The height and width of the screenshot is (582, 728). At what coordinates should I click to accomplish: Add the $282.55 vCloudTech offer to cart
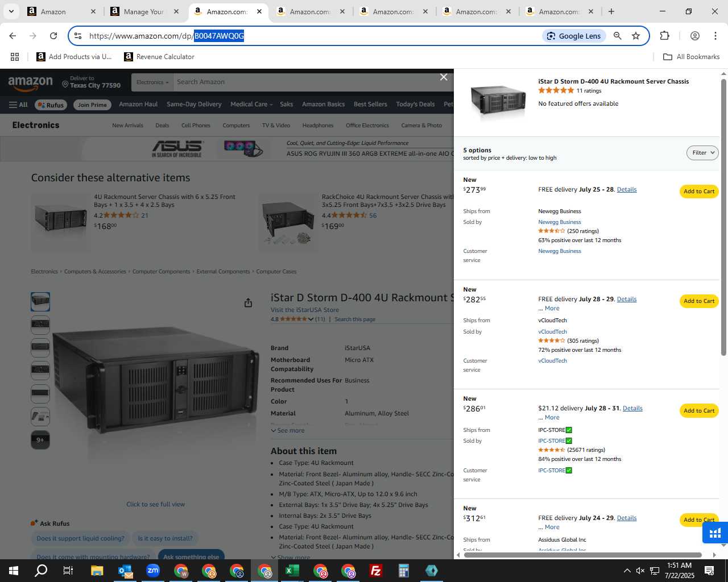(x=699, y=301)
